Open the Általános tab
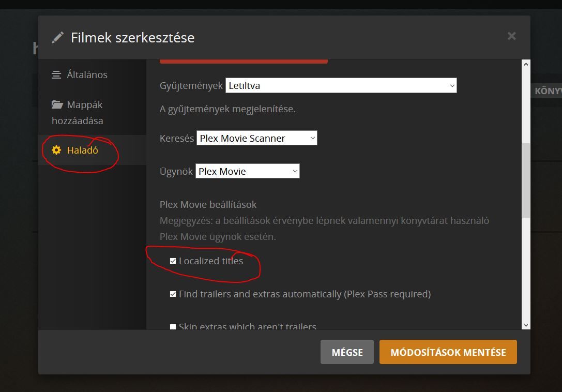The width and height of the screenshot is (562, 392). (x=92, y=74)
